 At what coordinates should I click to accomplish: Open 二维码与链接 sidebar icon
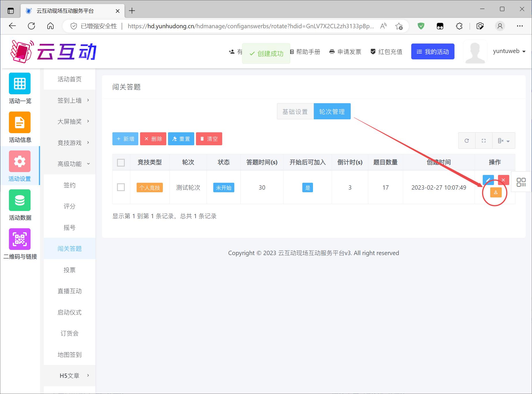coord(20,244)
